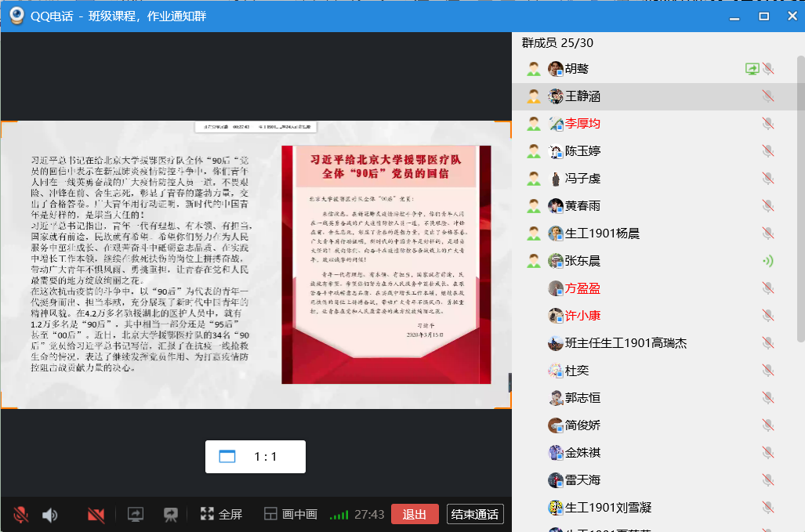Click the red 退出 button
The height and width of the screenshot is (532, 805).
(414, 515)
